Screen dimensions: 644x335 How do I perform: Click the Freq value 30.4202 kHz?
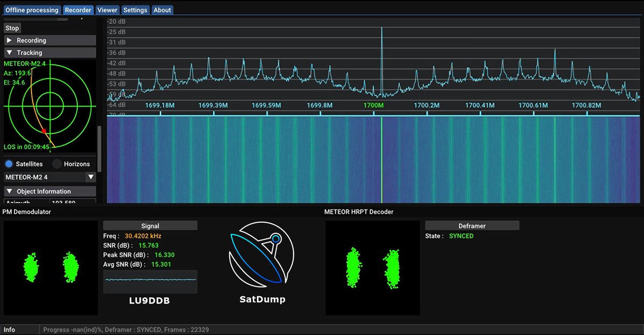tap(143, 236)
